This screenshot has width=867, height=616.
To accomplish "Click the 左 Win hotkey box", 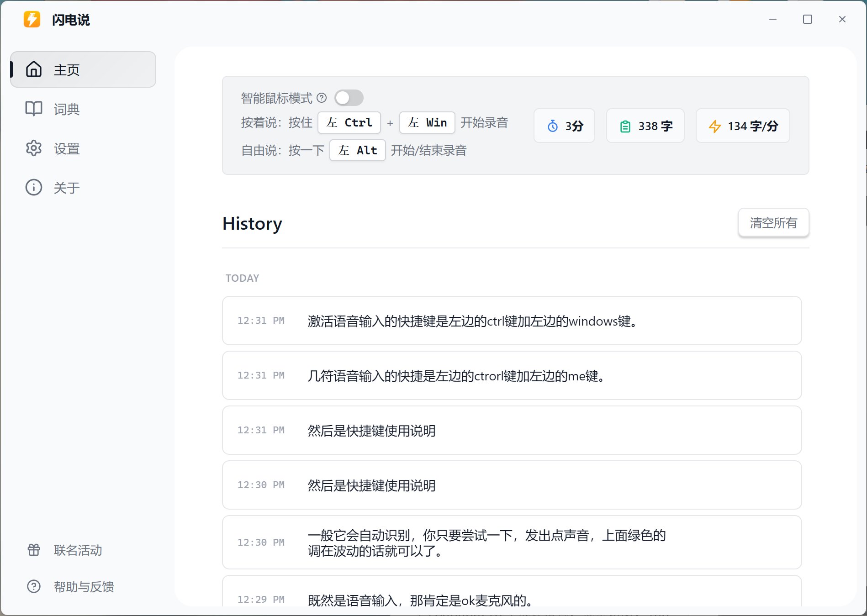I will tap(427, 123).
